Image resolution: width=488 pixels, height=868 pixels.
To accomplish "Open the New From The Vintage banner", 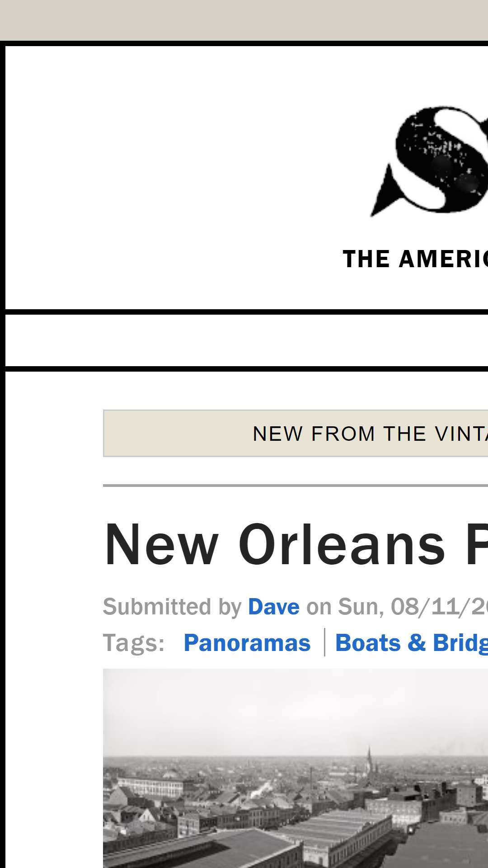I will tap(296, 434).
